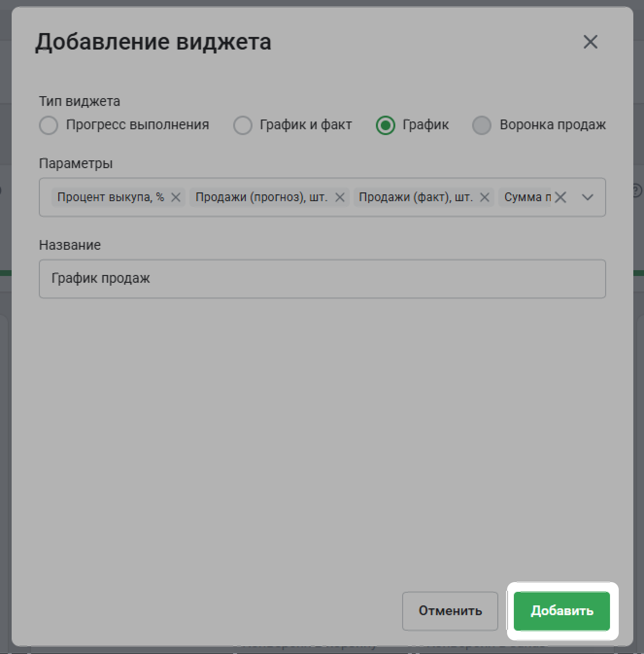Choose the График и факт radio option
This screenshot has height=654, width=644.
[242, 125]
